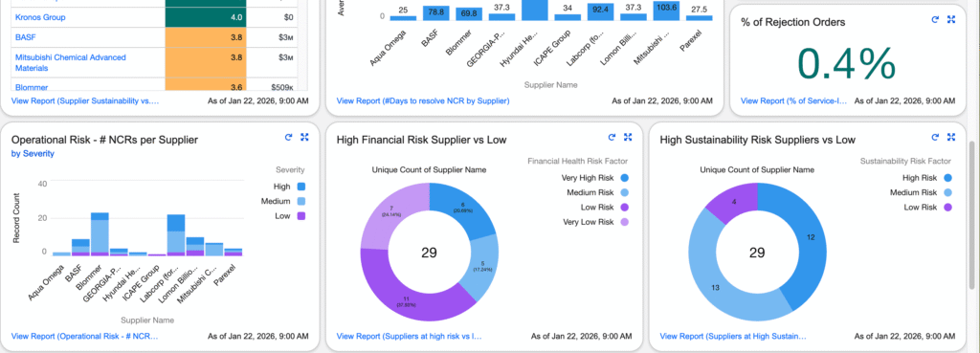Select Very High Risk financial legend dot
980x353 pixels.
coord(624,178)
